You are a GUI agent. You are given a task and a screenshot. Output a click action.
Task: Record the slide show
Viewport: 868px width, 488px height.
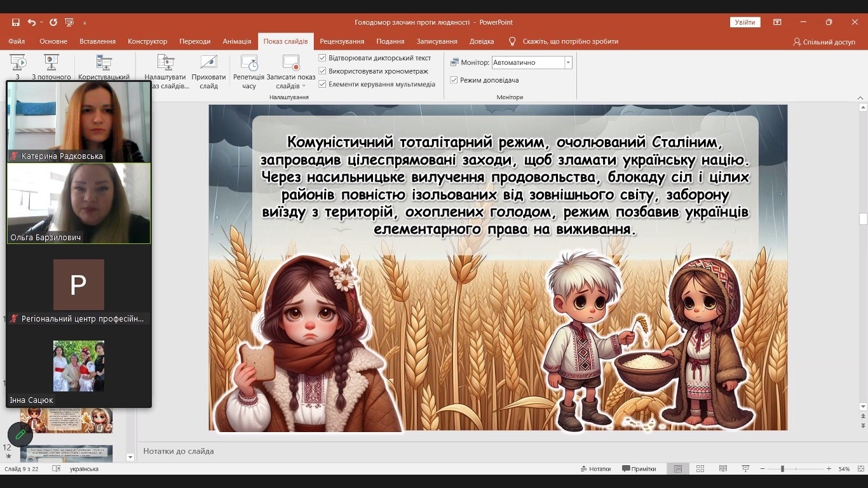(x=290, y=67)
